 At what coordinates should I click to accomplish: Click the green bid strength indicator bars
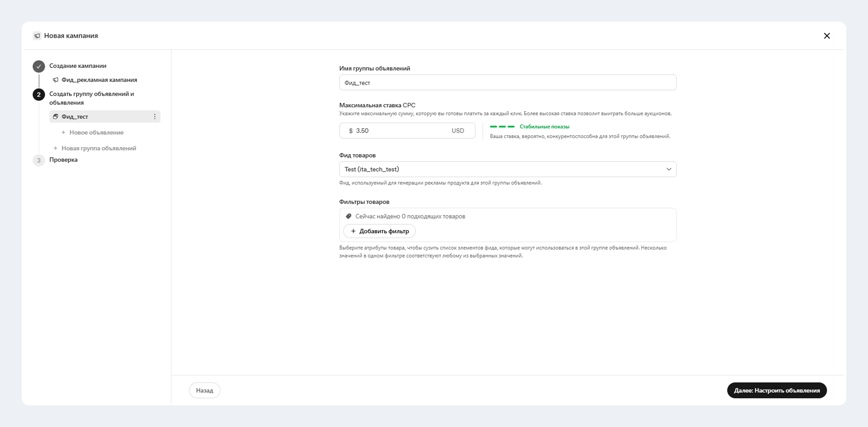pyautogui.click(x=502, y=127)
